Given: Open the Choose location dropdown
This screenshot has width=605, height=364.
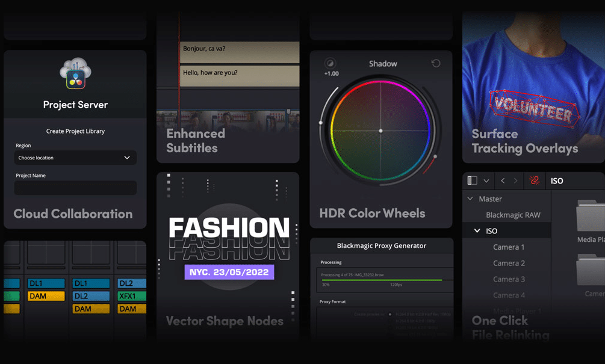Looking at the screenshot, I should click(x=75, y=158).
